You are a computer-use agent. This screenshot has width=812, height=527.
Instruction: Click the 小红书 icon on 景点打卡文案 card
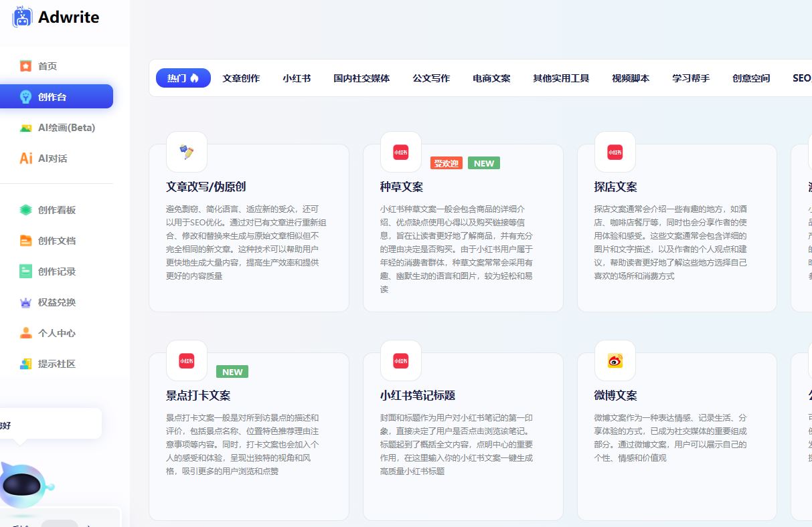click(187, 360)
